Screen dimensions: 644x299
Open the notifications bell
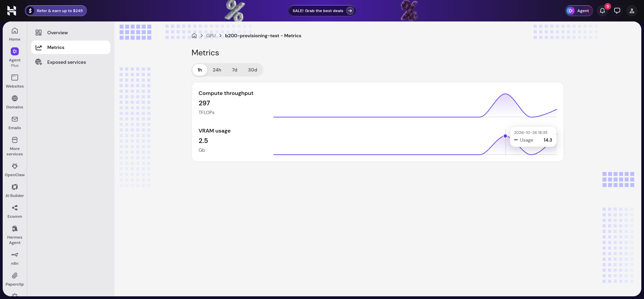click(602, 11)
